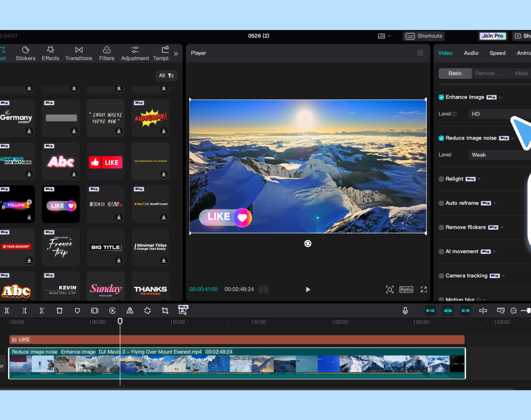Mirror the clip with the flip icon
Image resolution: width=531 pixels, height=420 pixels.
tap(130, 311)
